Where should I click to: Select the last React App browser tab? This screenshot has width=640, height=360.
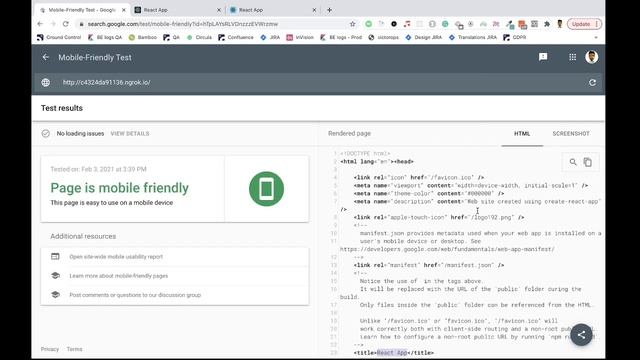(273, 10)
